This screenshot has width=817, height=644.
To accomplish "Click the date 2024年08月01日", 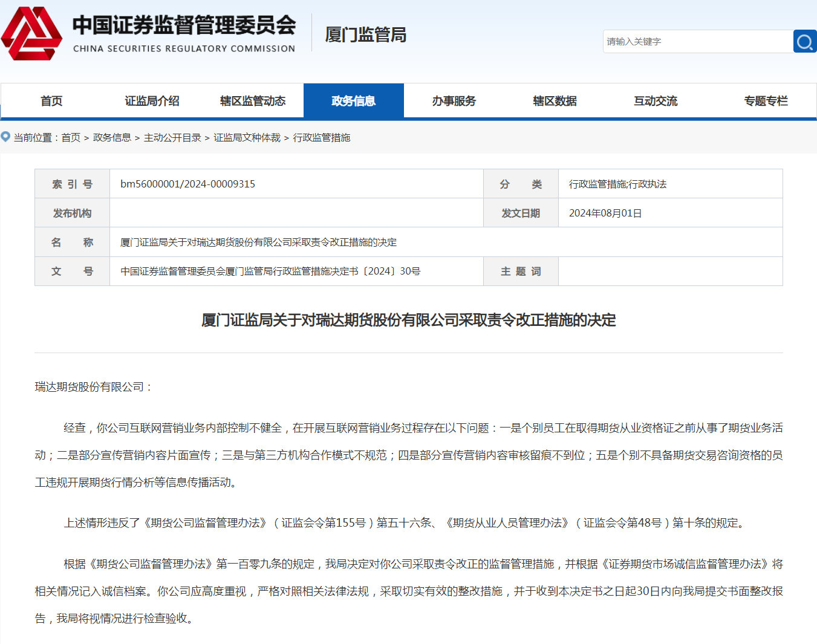I will tap(605, 213).
